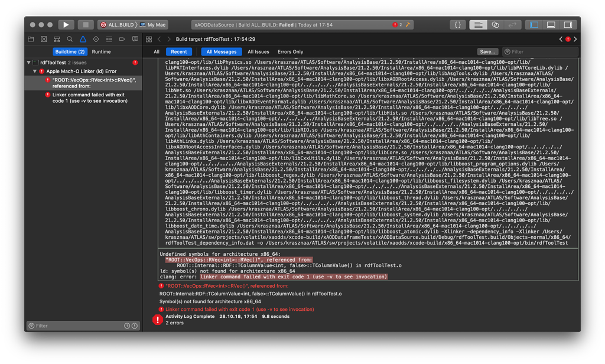Open the Project navigator folder icon
Screen dimensions: 605x364
pyautogui.click(x=31, y=39)
